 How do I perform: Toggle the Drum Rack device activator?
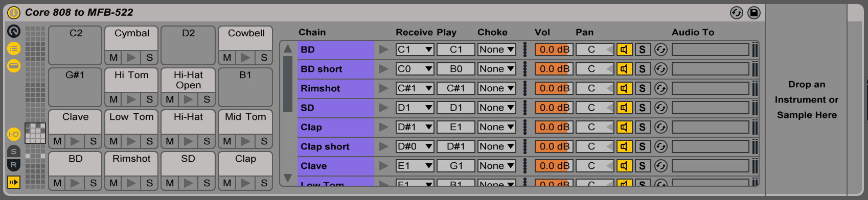pos(14,12)
